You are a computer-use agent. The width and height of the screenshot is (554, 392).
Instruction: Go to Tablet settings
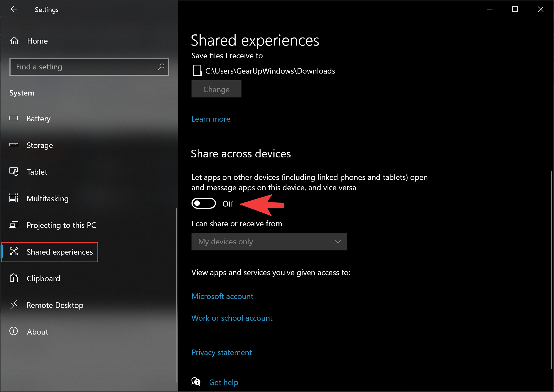tap(37, 172)
